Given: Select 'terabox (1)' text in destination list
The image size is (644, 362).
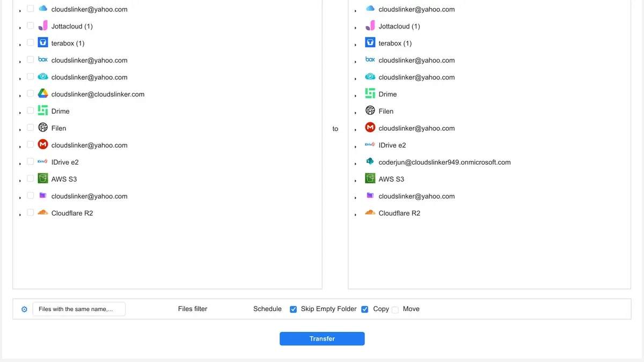Looking at the screenshot, I should pos(395,43).
